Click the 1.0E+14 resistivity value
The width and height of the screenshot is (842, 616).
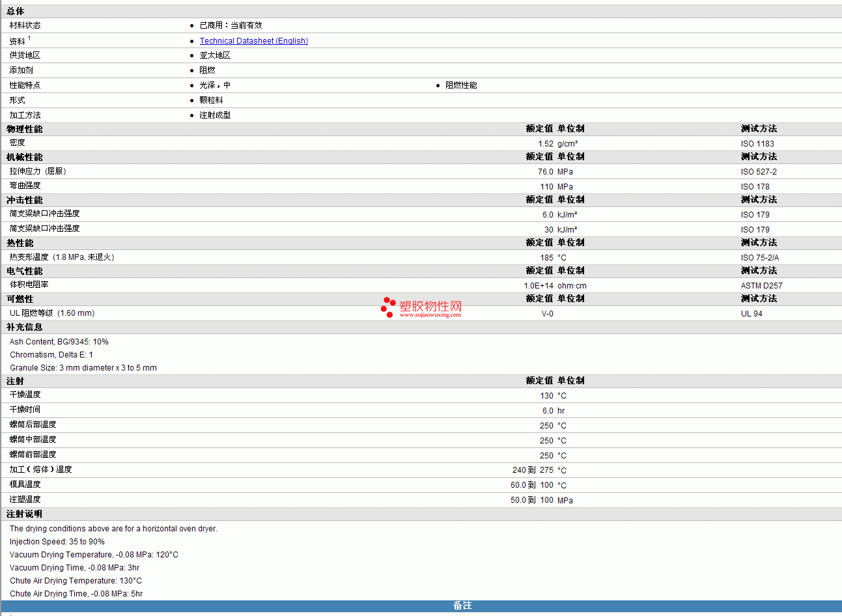pyautogui.click(x=539, y=286)
